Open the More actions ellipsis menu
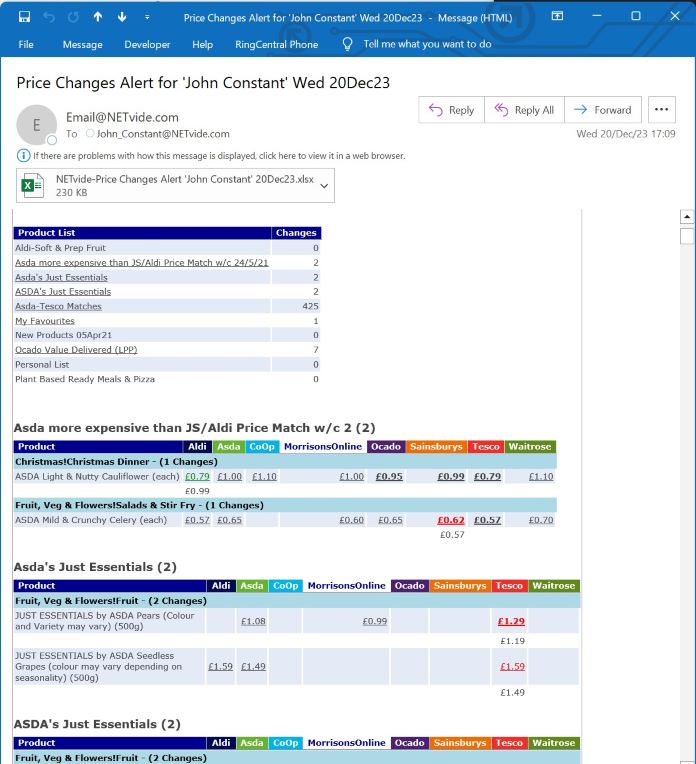The height and width of the screenshot is (764, 696). click(661, 110)
